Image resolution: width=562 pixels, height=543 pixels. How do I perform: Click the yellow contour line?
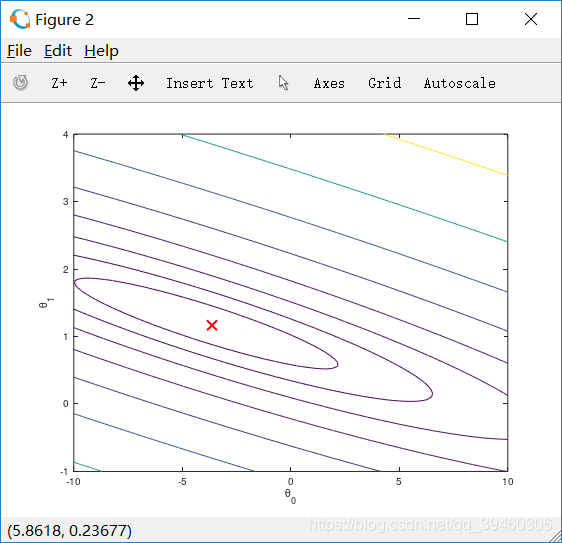coord(446,155)
